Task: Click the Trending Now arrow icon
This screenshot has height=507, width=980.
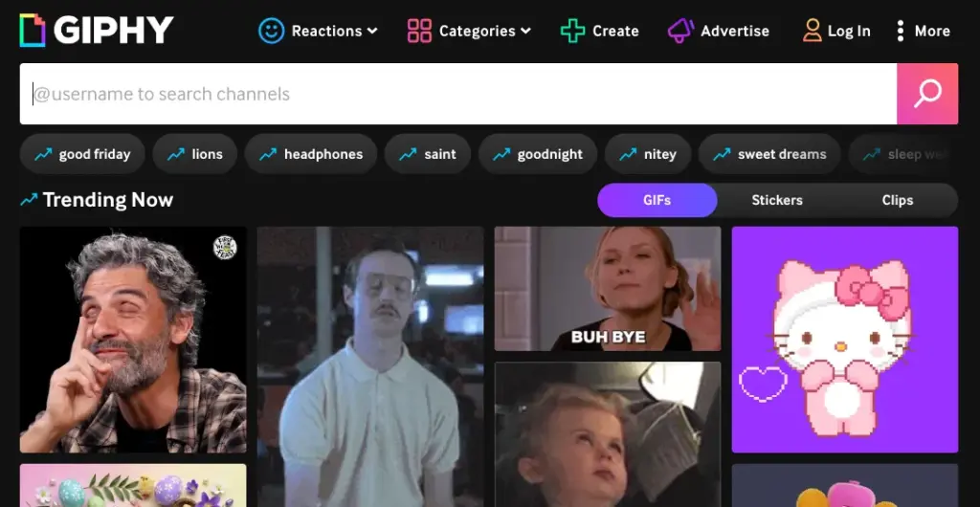Action: coord(29,200)
